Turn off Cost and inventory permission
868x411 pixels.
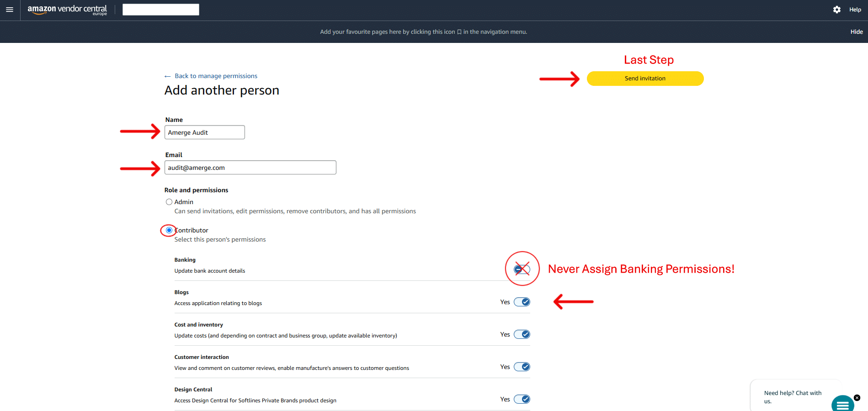tap(522, 334)
